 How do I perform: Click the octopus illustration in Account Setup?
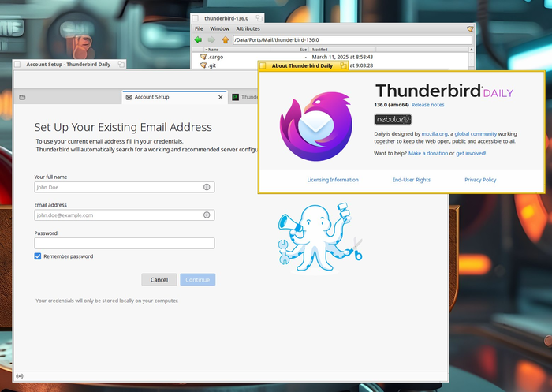pyautogui.click(x=320, y=237)
